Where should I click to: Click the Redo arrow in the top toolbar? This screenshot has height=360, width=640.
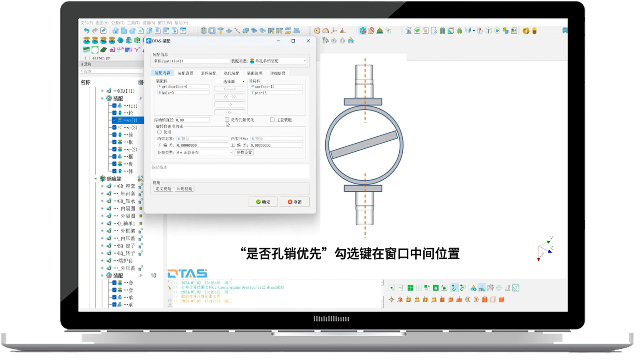(x=95, y=31)
